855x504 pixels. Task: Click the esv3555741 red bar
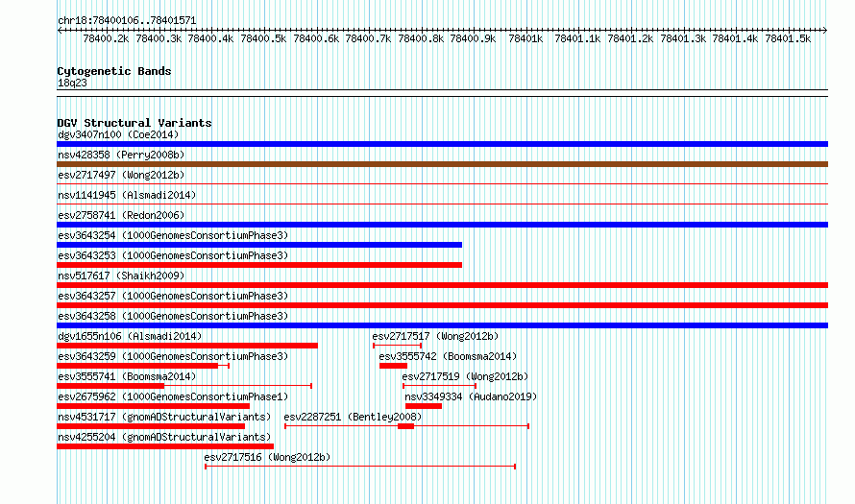point(110,386)
